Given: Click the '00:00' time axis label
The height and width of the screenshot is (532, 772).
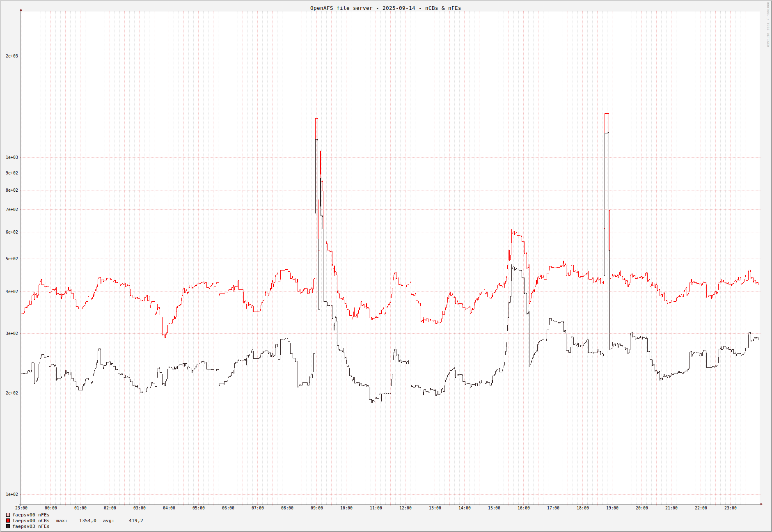Looking at the screenshot, I should tap(51, 508).
